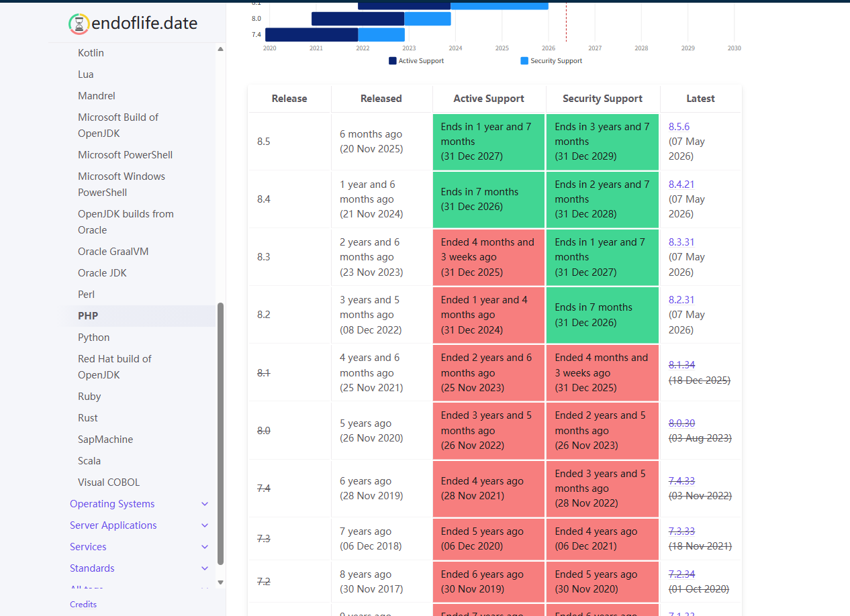Open the Credits link
This screenshot has width=850, height=616.
pos(83,605)
